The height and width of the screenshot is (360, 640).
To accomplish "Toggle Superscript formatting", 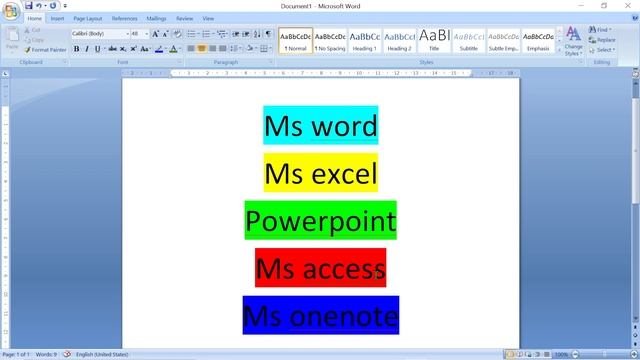I will pyautogui.click(x=133, y=49).
